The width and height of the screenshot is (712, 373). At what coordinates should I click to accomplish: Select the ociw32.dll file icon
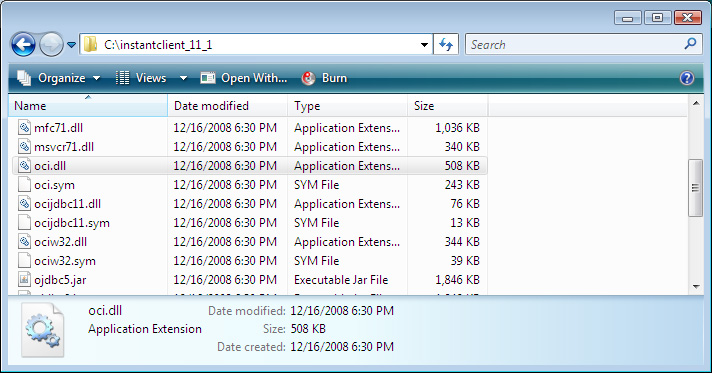24,242
